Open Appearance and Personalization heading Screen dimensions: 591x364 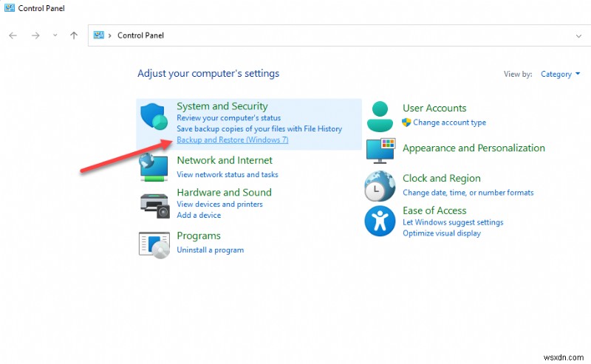coord(474,148)
